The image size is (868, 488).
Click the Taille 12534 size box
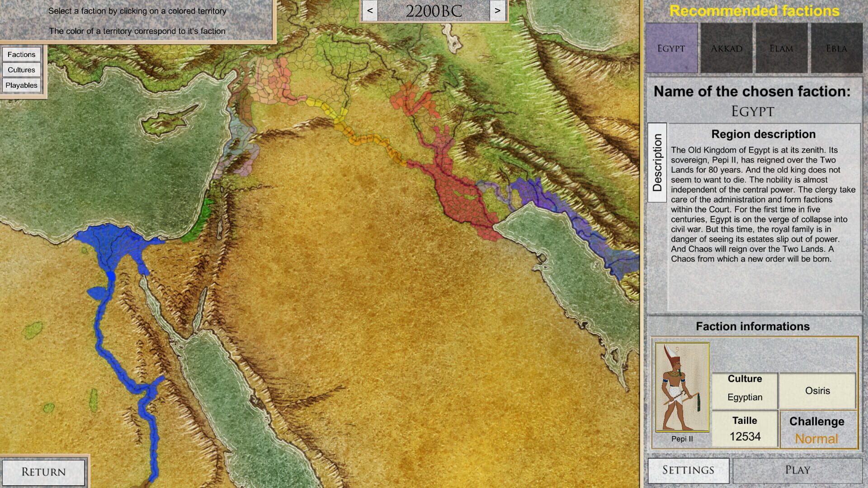tap(745, 428)
